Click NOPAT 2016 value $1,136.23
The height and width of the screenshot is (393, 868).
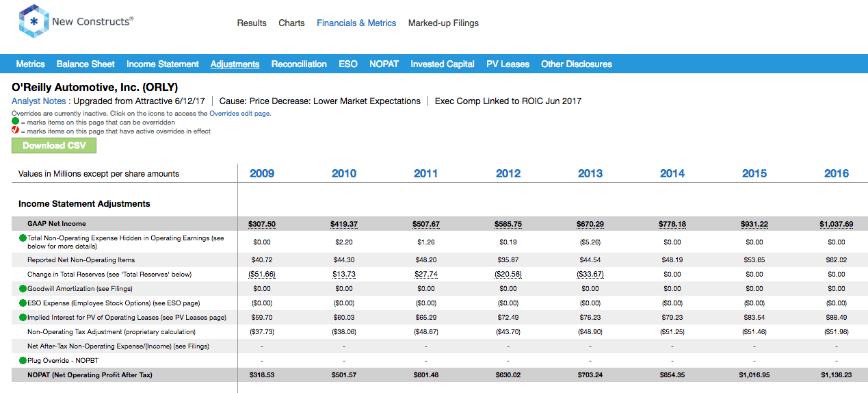pos(837,375)
